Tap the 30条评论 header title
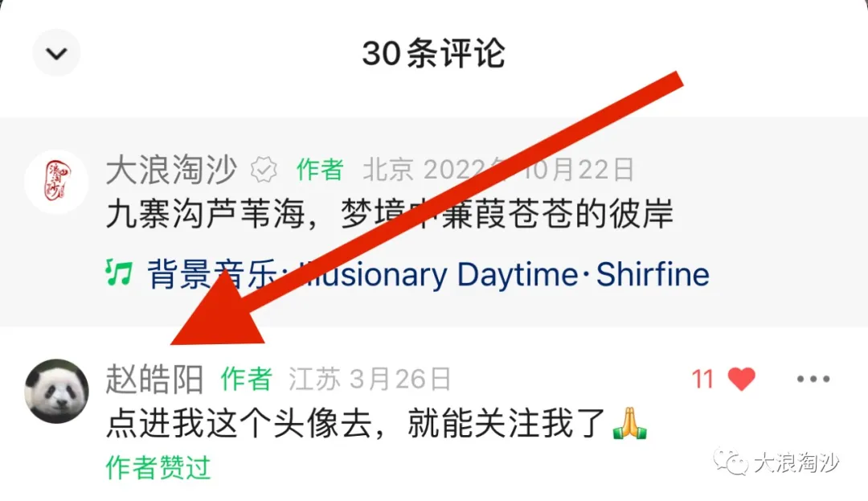This screenshot has width=868, height=501. tap(433, 54)
